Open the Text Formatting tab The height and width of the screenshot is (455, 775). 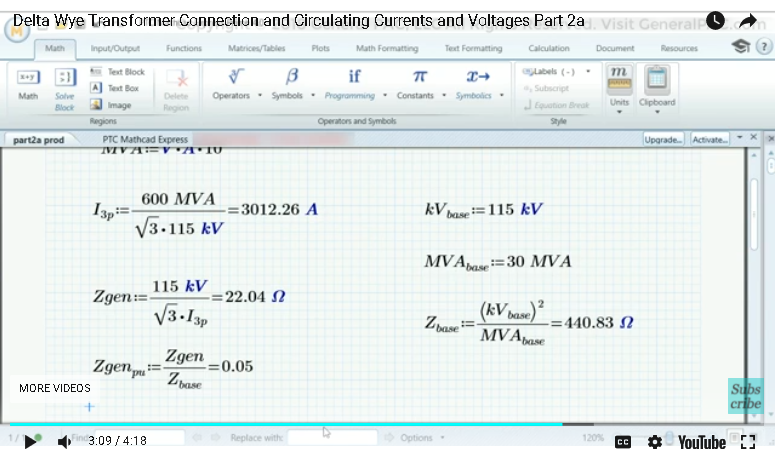click(474, 48)
